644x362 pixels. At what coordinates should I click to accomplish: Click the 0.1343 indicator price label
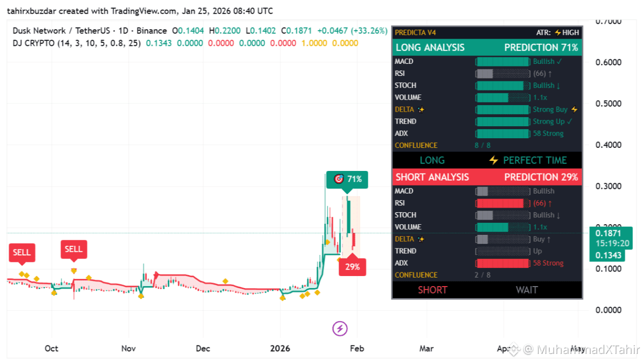[x=608, y=255]
